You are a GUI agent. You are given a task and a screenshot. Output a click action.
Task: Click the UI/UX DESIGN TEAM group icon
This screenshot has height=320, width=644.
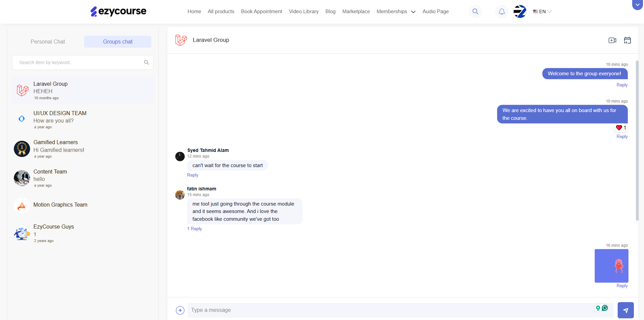[x=22, y=119]
